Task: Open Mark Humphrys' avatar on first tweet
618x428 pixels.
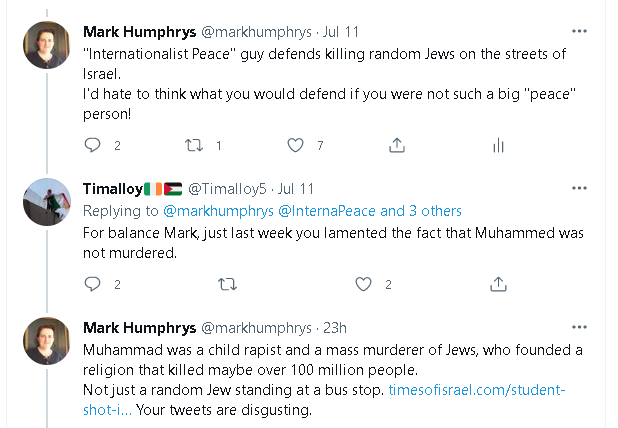Action: pyautogui.click(x=46, y=44)
